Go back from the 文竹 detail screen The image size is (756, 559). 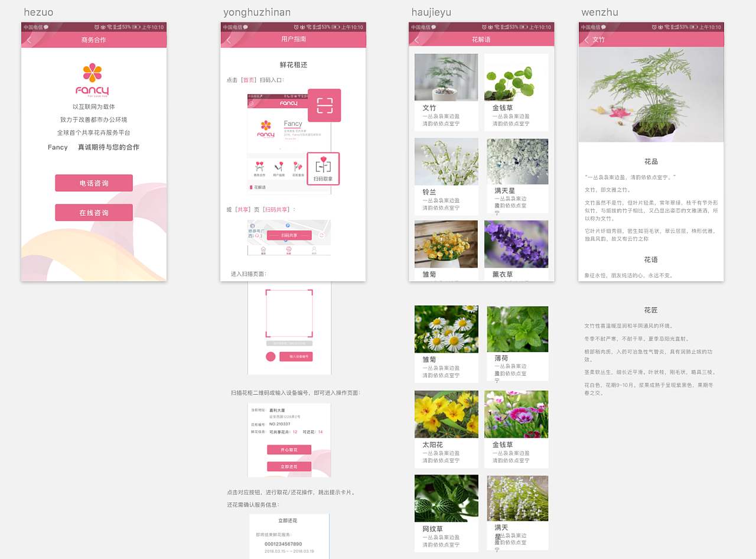(x=586, y=40)
